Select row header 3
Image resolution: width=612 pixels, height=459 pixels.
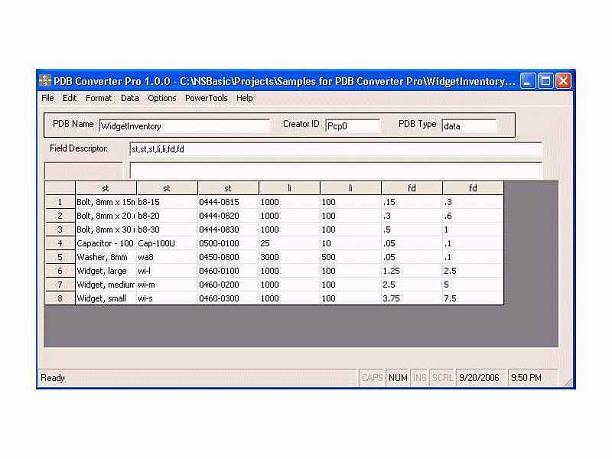60,230
